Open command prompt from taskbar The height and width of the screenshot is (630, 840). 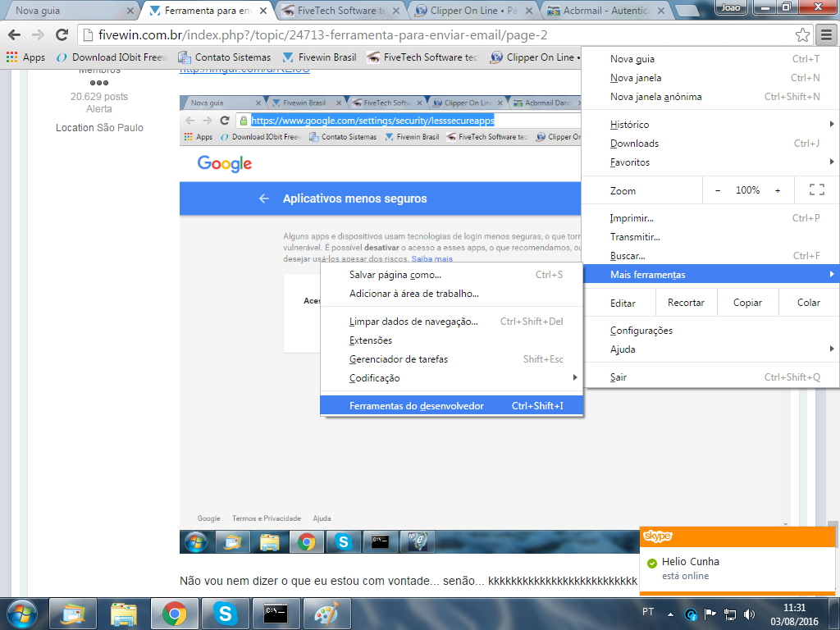click(x=276, y=614)
